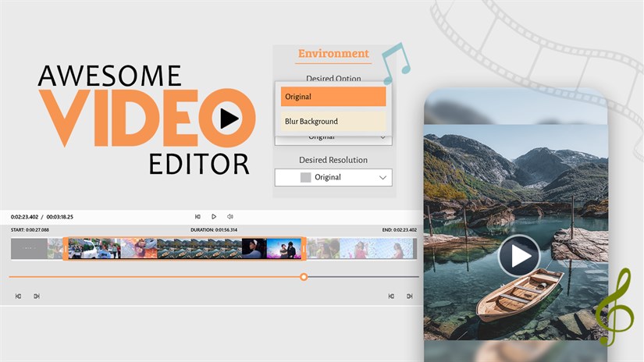Click the bottom-right step-forward icon for trim end
644x362 pixels.
click(409, 296)
